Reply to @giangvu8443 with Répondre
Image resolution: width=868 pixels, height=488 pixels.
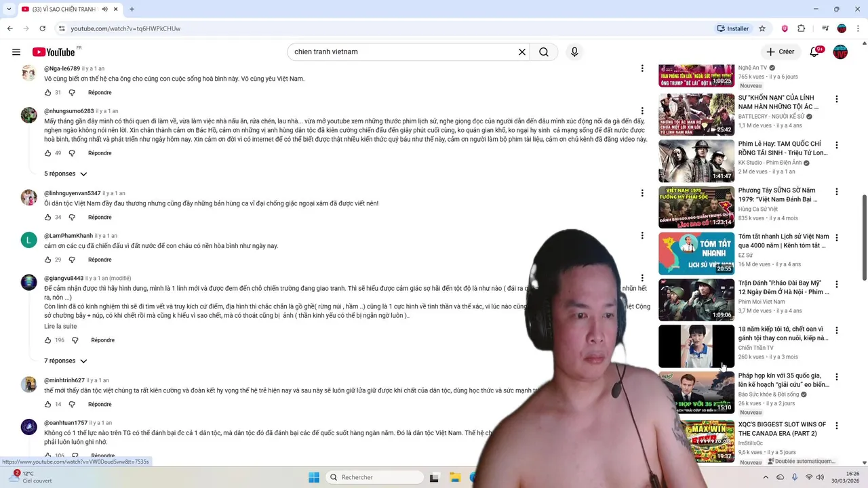click(103, 340)
